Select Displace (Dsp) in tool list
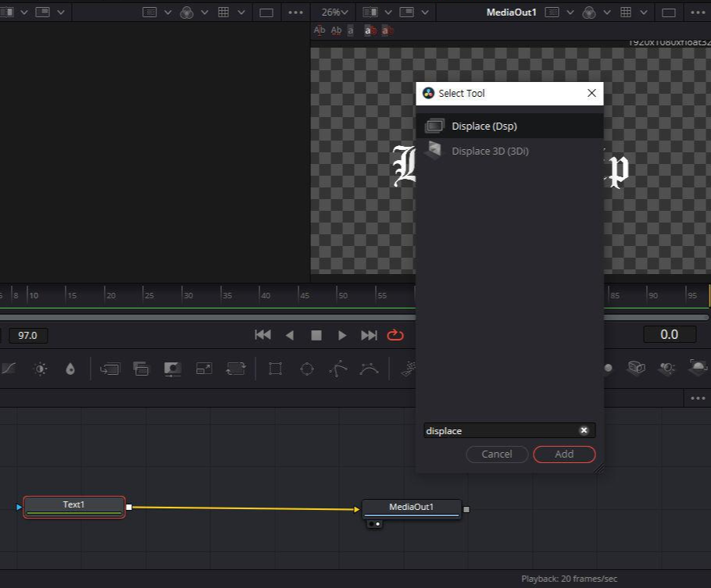The image size is (711, 588). pos(509,126)
